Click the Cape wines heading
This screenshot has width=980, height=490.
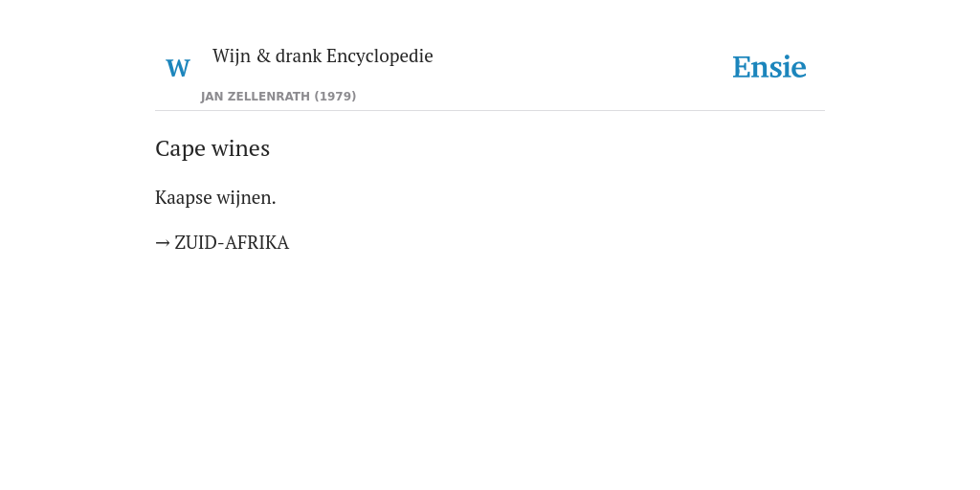(x=212, y=148)
